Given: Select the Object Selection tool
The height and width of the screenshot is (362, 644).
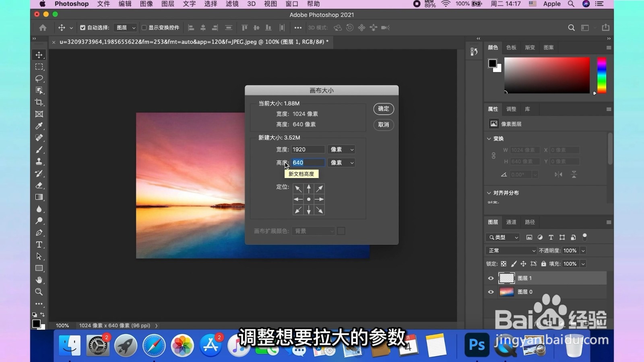Looking at the screenshot, I should coord(39,90).
